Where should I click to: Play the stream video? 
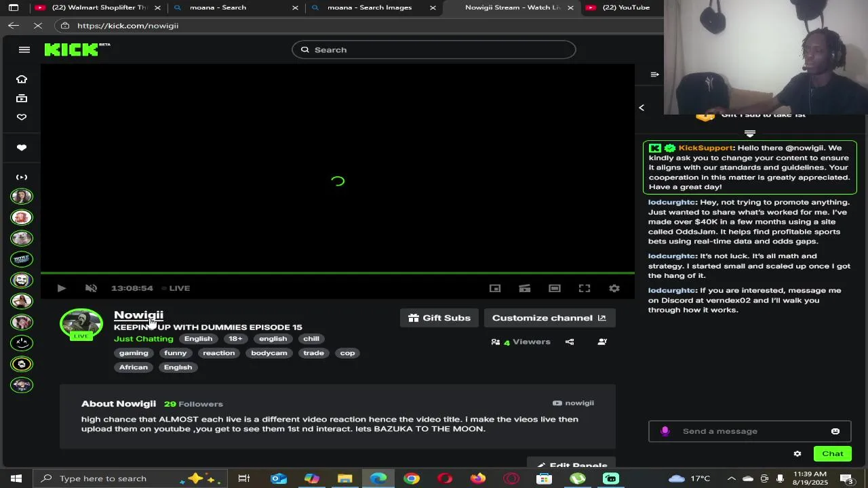click(x=61, y=288)
